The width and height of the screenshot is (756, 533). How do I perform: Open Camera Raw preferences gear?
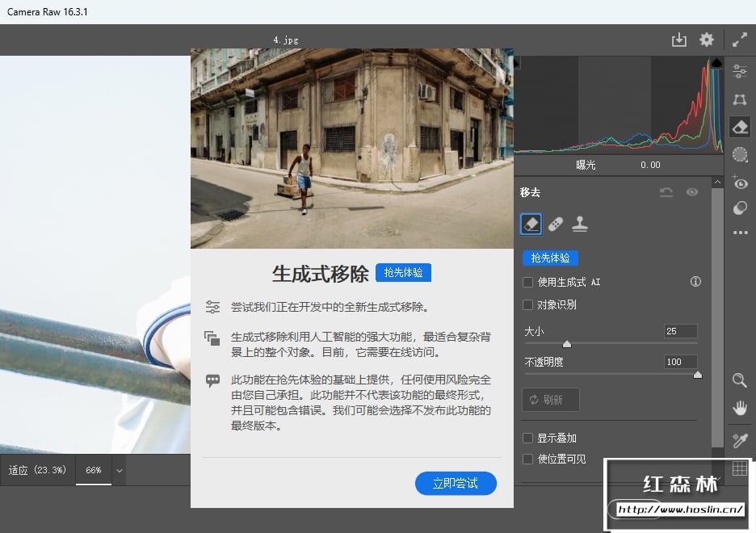[707, 40]
